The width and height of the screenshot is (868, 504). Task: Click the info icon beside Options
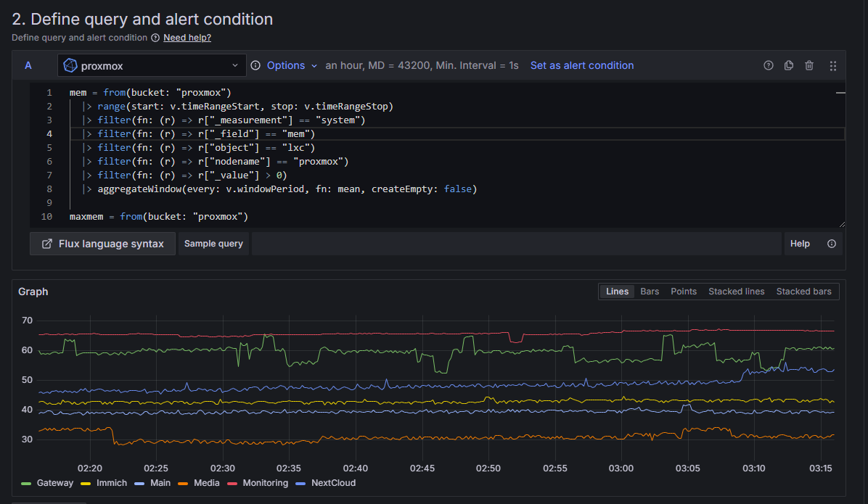click(255, 65)
